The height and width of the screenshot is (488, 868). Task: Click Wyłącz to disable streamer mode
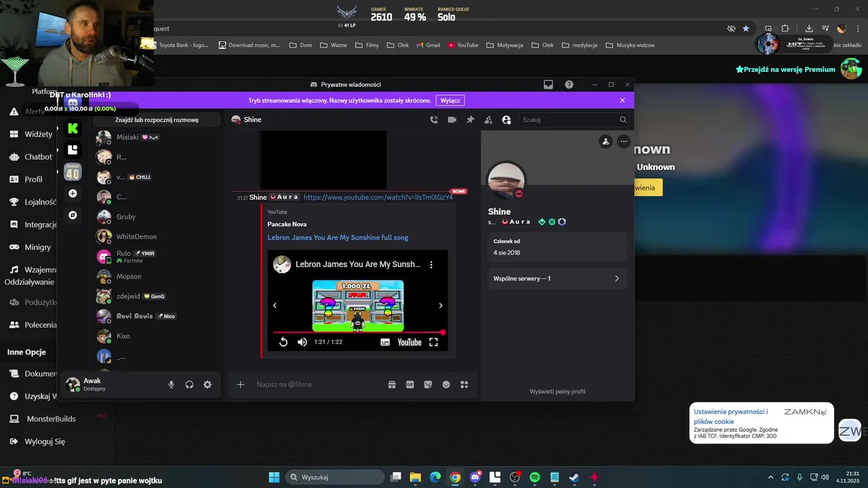pyautogui.click(x=450, y=100)
